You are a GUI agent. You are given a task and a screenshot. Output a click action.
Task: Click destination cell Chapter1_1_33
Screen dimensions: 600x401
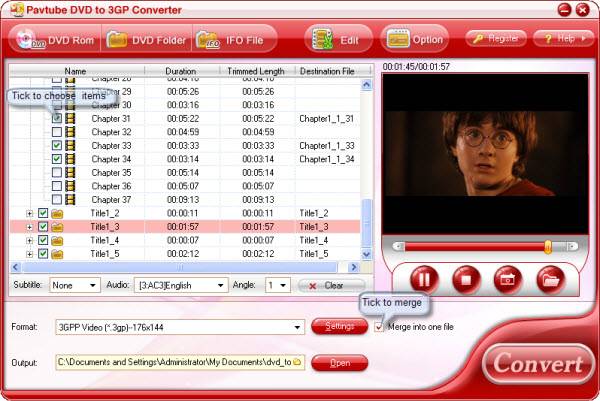[x=327, y=145]
